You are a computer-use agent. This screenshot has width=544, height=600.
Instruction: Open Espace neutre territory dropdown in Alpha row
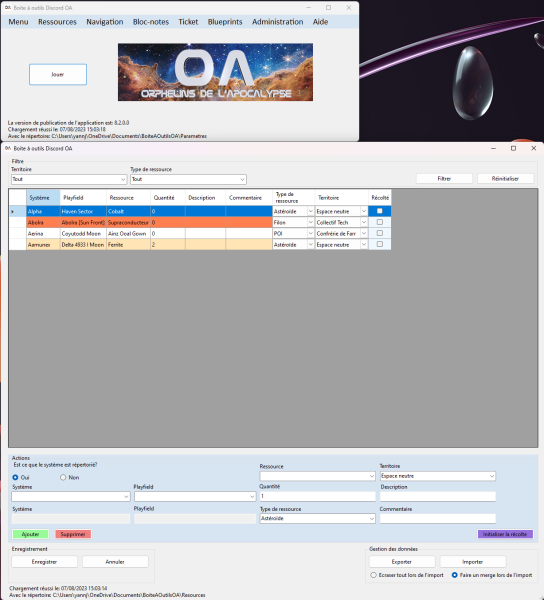coord(364,211)
